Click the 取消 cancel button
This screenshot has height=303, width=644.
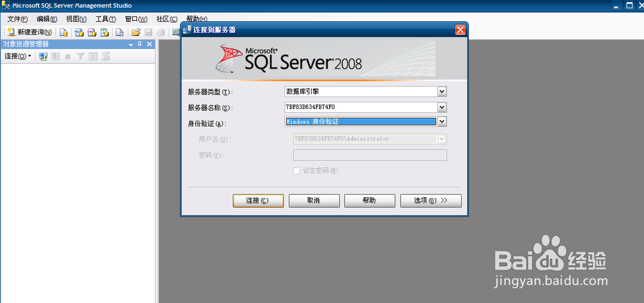coord(314,200)
